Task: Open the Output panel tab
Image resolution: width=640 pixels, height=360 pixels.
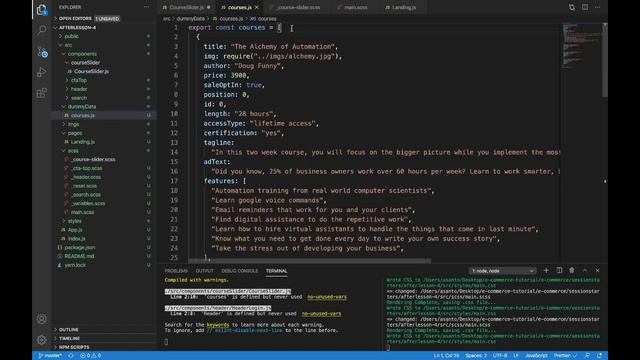Action: pos(204,271)
